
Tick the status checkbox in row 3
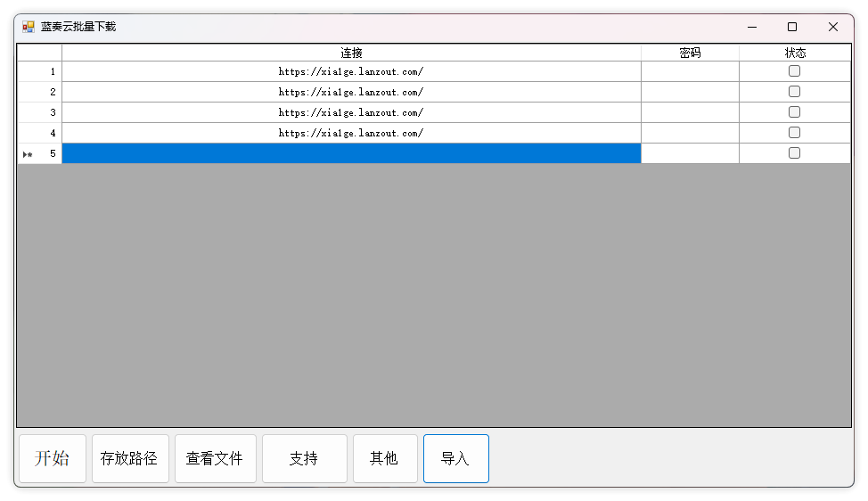point(794,111)
